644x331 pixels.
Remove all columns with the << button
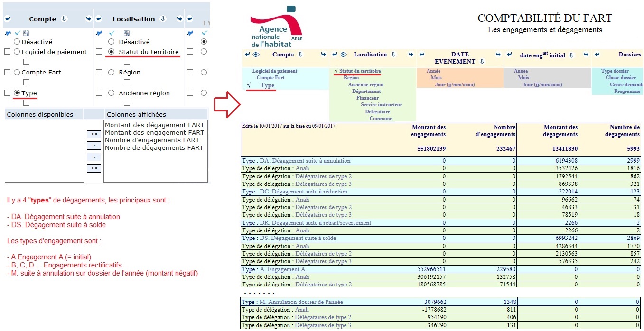pos(94,168)
